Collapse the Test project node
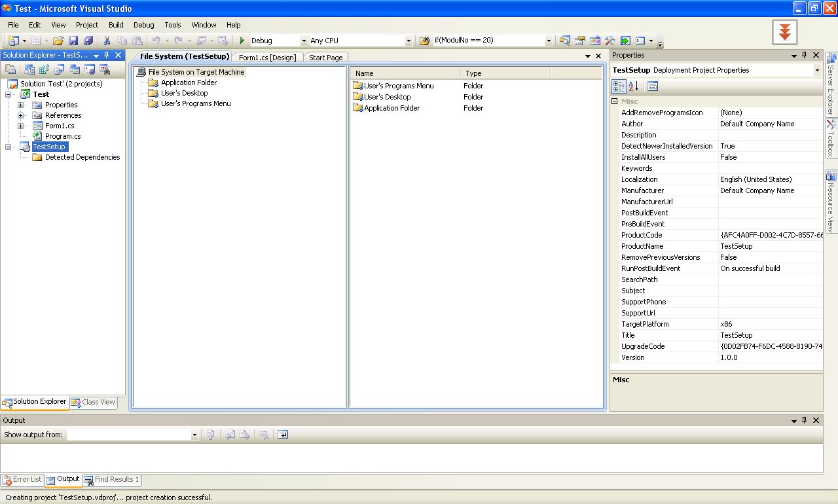 9,94
